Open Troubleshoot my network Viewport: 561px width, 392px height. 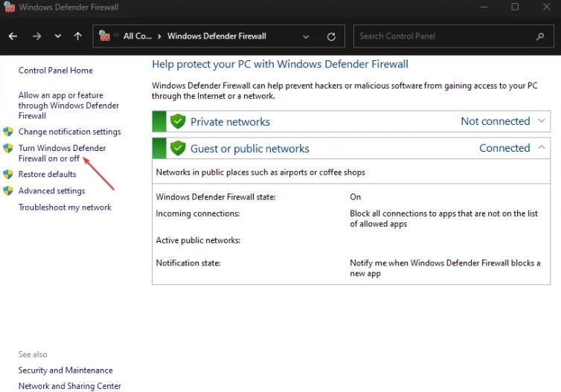coord(65,208)
